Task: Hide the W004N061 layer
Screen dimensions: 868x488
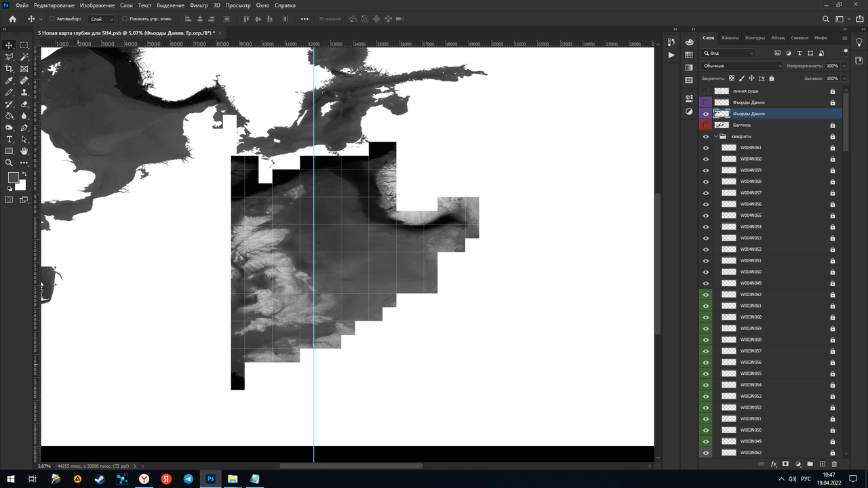Action: click(706, 148)
